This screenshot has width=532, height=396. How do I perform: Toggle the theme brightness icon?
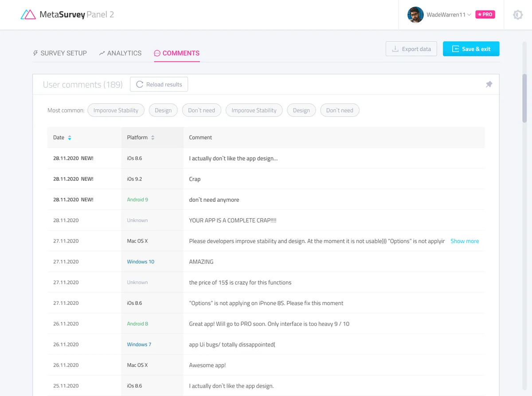pos(517,15)
